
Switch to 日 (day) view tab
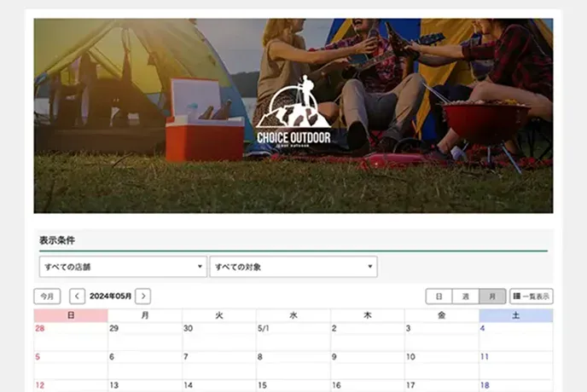439,297
